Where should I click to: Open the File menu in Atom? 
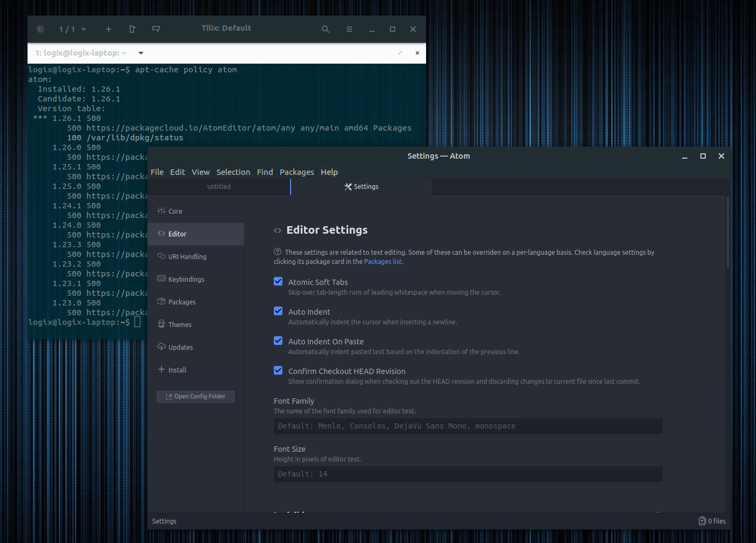tap(157, 172)
